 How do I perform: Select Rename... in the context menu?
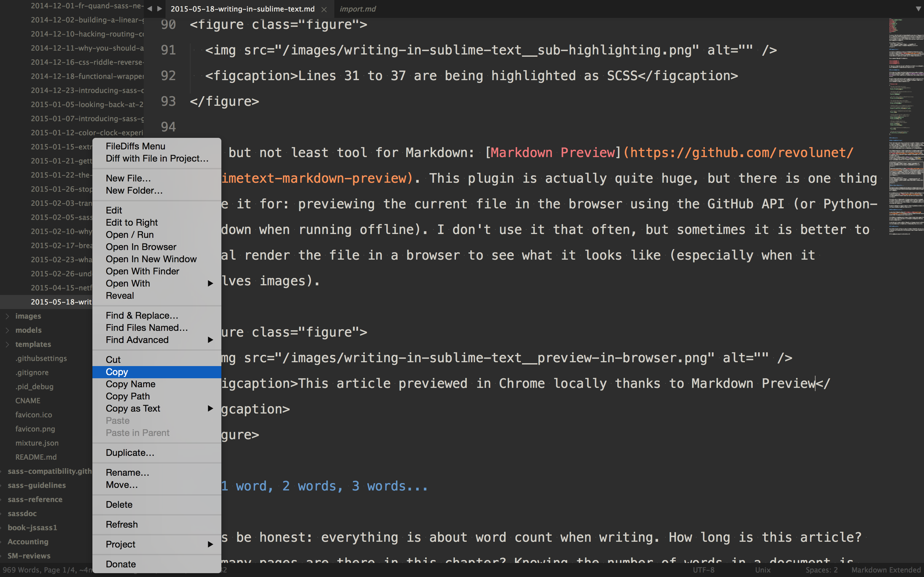pyautogui.click(x=127, y=472)
